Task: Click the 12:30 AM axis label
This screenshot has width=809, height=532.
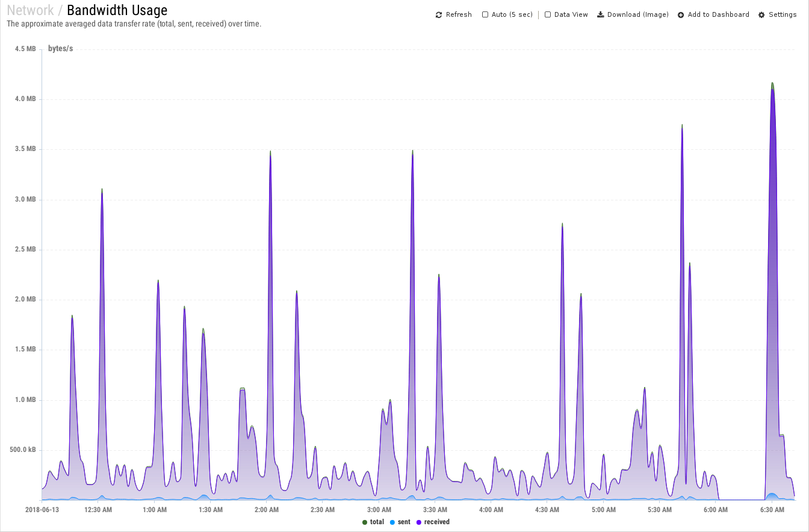Action: (x=98, y=510)
